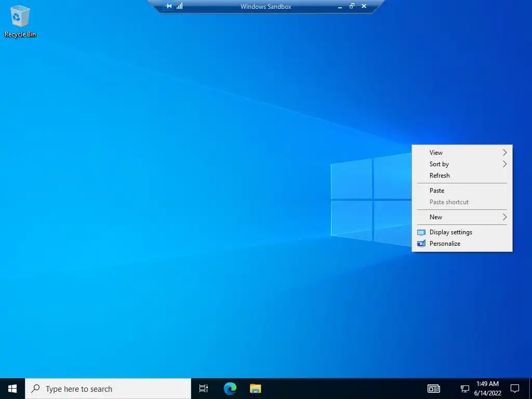Open Task View from the taskbar
Screen dimensions: 532x399
click(x=204, y=389)
